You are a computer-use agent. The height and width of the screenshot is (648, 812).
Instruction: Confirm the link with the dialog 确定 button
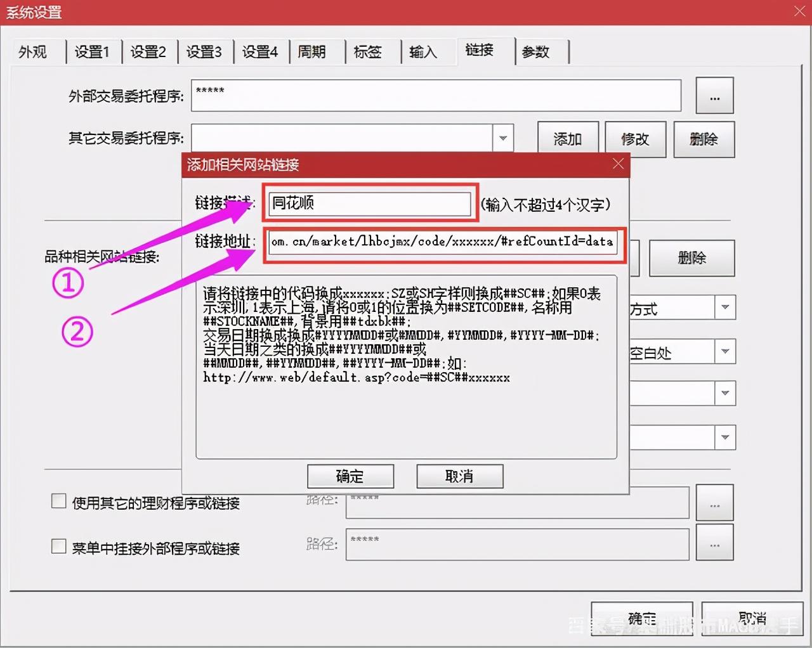(350, 476)
